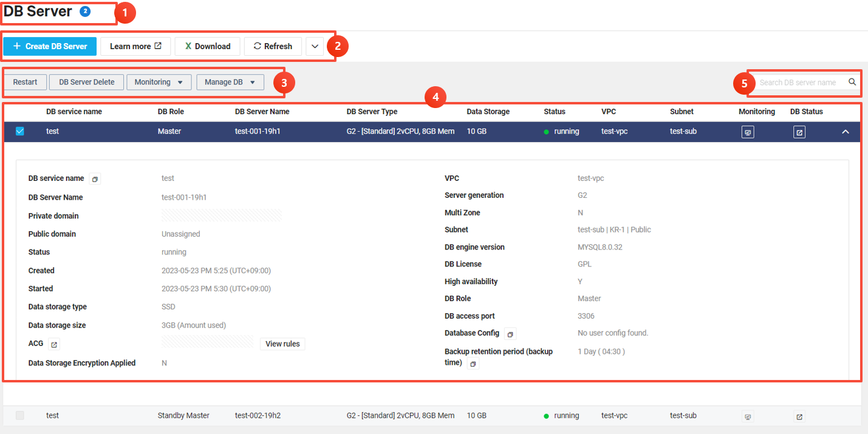Viewport: 868px width, 434px height.
Task: Uncheck the test-001-19h1 row checkbox
Action: (x=20, y=131)
